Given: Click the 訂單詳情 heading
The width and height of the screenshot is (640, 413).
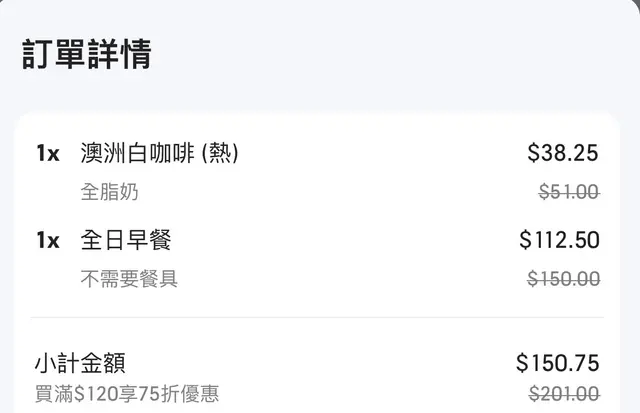Looking at the screenshot, I should point(86,54).
